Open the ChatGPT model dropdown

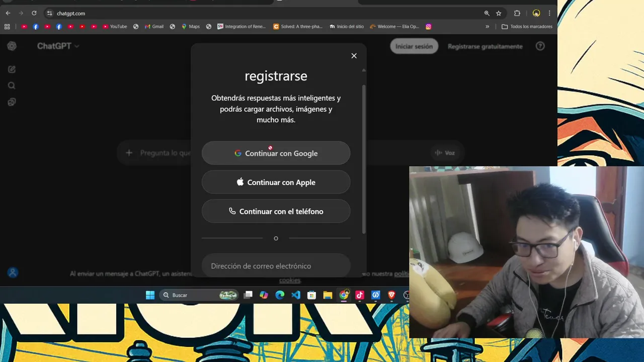coord(58,46)
